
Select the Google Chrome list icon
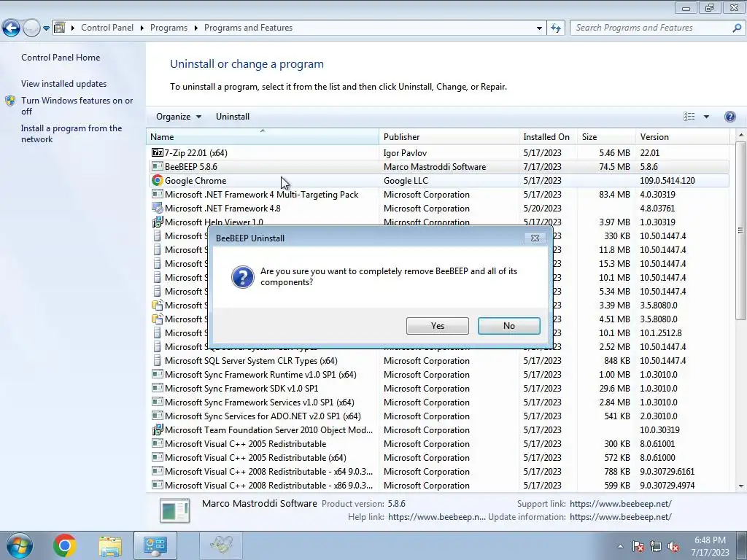[157, 180]
